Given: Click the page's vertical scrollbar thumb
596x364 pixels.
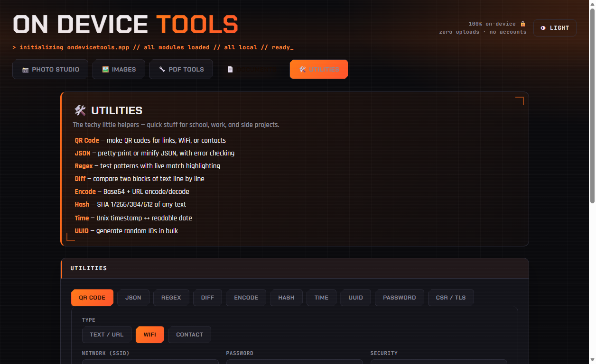Looking at the screenshot, I should click(592, 105).
